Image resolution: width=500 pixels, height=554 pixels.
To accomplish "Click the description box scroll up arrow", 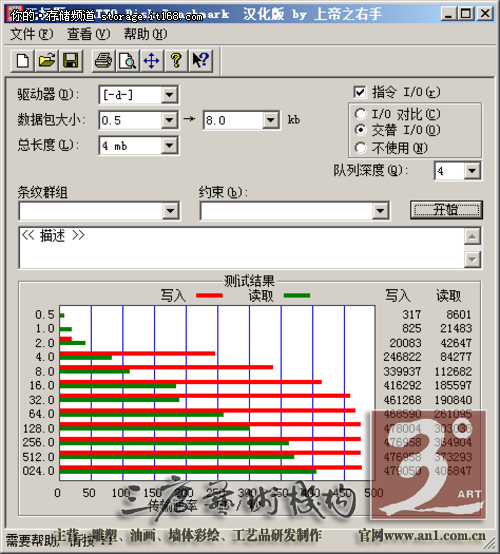I will click(472, 236).
